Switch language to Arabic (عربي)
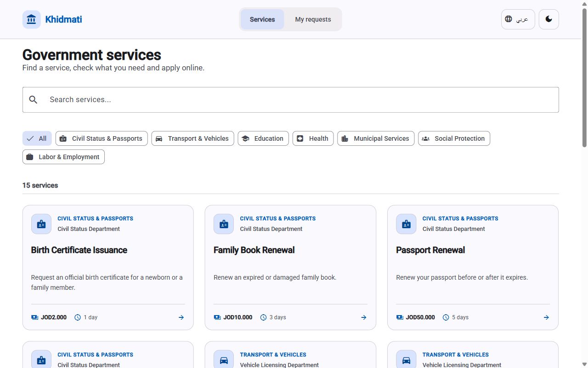 point(518,19)
